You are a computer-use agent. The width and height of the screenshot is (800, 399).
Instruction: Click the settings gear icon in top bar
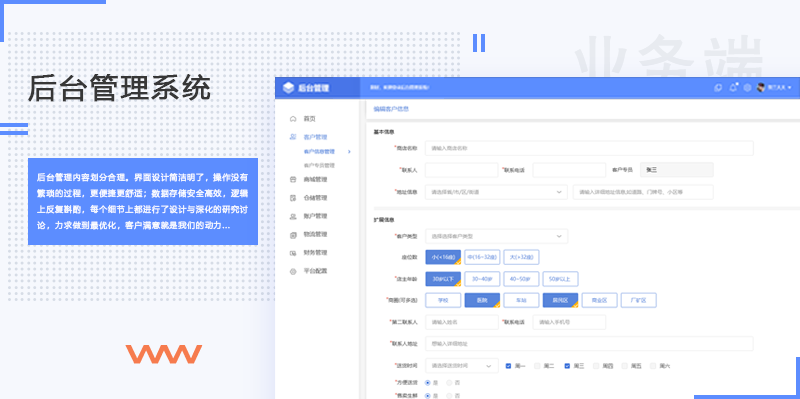point(747,88)
